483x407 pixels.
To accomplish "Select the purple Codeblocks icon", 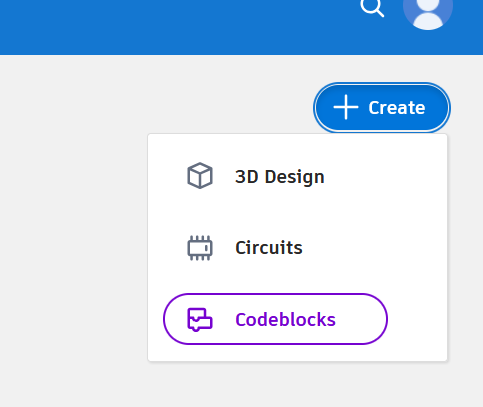I will pos(200,319).
